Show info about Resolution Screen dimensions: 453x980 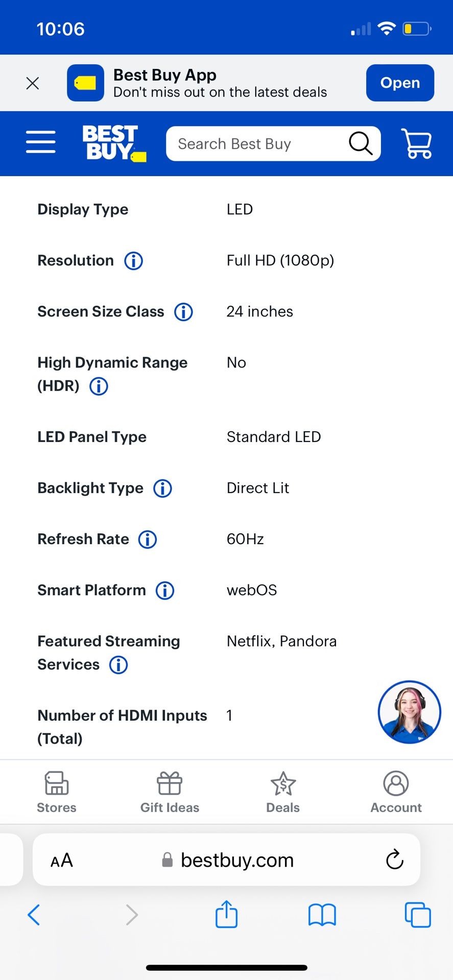(134, 261)
